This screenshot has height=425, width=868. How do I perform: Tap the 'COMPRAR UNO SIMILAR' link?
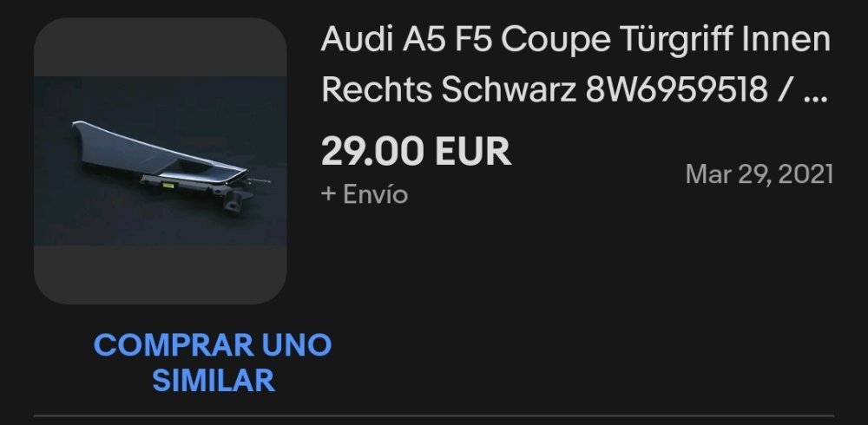pos(213,363)
